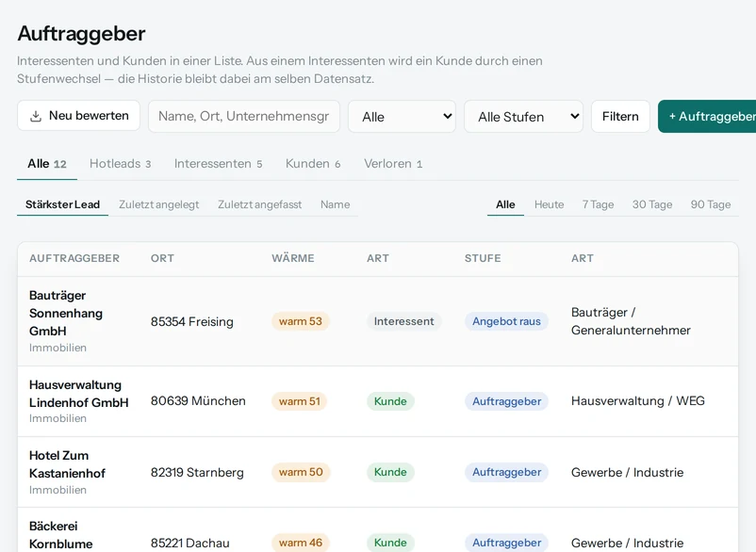Sort by Zuletzt angelegt
Image resolution: width=756 pixels, height=552 pixels.
[158, 204]
